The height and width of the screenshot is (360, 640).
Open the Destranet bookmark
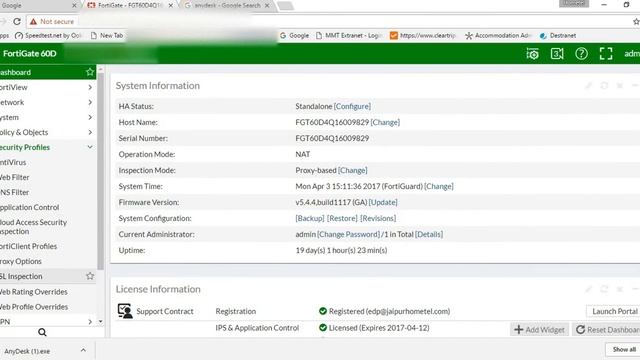click(558, 36)
